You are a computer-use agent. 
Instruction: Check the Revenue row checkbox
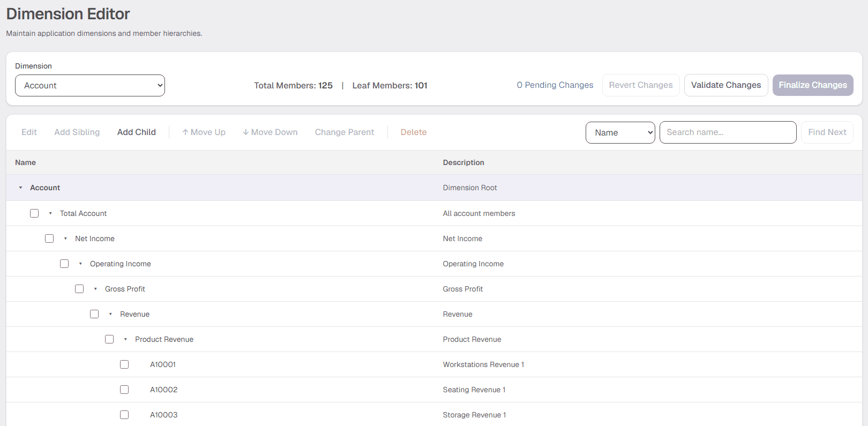coord(94,314)
